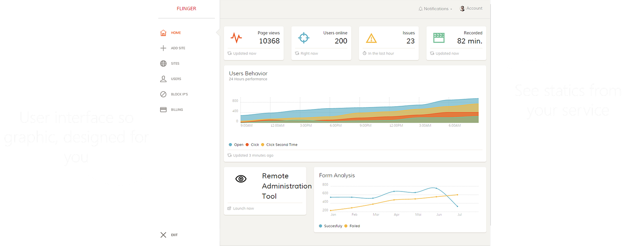Click the Users online value 200
Screen dimensions: 644x246
(x=341, y=41)
